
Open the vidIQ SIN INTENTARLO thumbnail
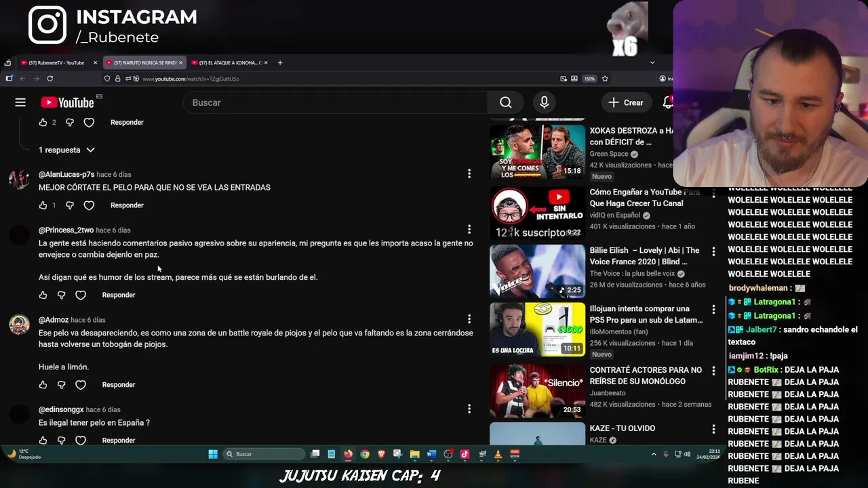[x=537, y=213]
